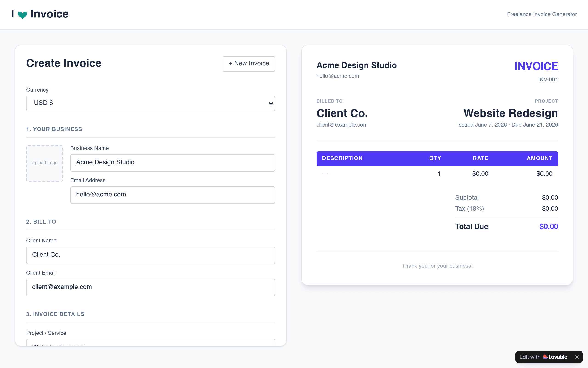Click the Subtotal label
The width and height of the screenshot is (588, 368).
tap(467, 198)
